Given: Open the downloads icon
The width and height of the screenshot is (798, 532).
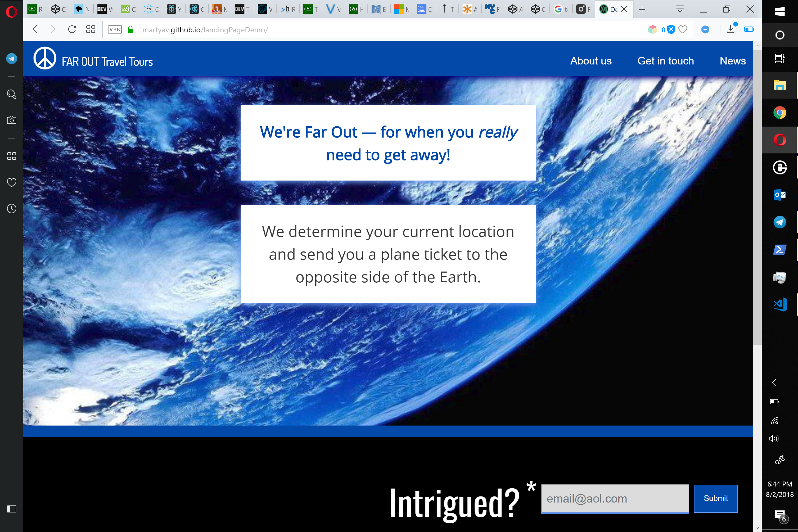Looking at the screenshot, I should (731, 29).
